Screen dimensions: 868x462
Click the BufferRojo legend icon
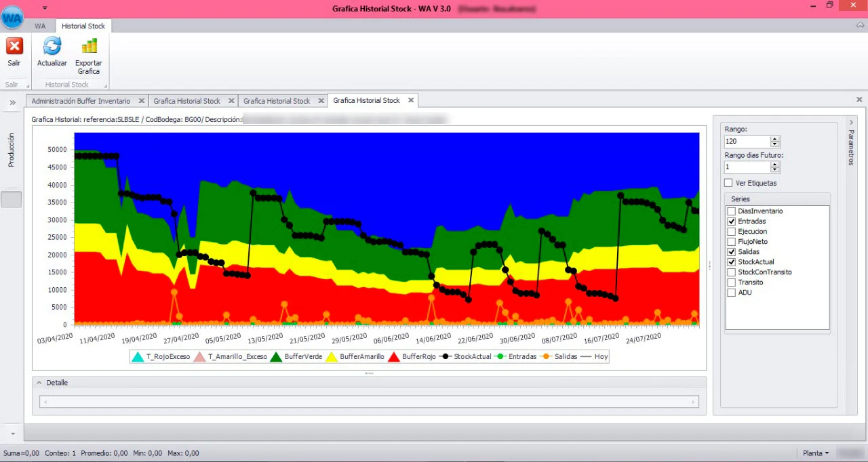393,356
